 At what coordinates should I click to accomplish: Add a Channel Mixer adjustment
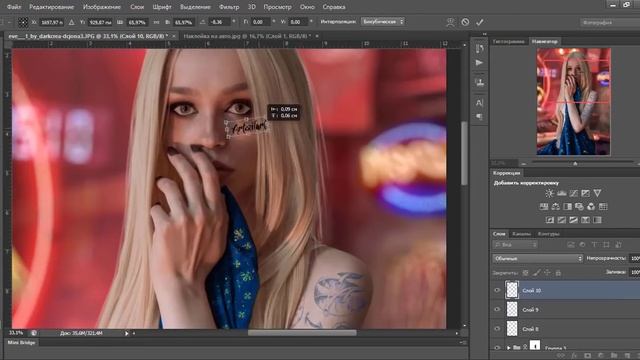coord(591,207)
